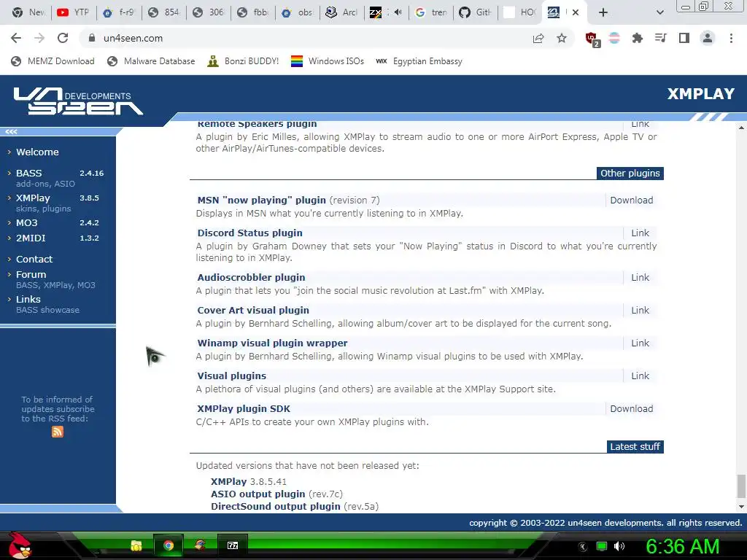Click the Discord Status plugin title

pyautogui.click(x=249, y=233)
